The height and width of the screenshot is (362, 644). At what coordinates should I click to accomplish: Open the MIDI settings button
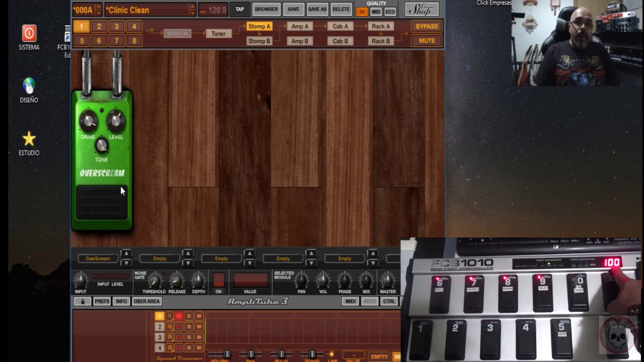click(x=350, y=301)
